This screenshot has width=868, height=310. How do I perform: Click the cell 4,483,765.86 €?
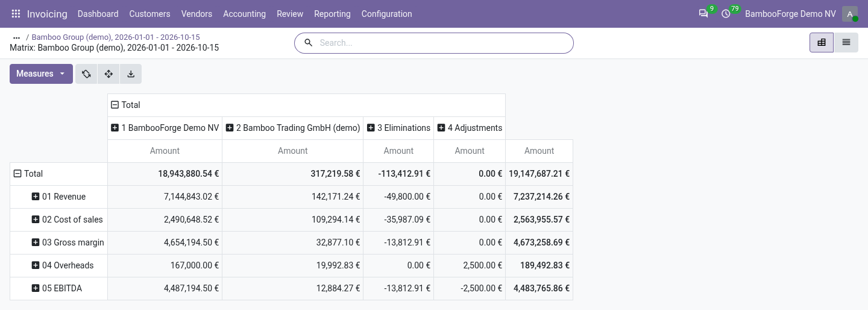(x=539, y=288)
